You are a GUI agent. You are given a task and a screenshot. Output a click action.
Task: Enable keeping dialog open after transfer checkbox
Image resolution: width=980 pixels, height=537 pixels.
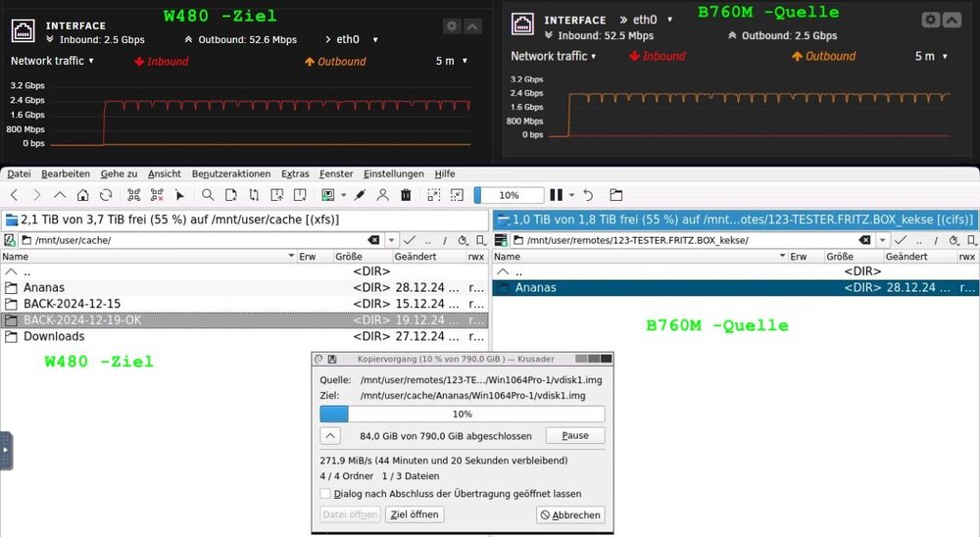tap(325, 494)
